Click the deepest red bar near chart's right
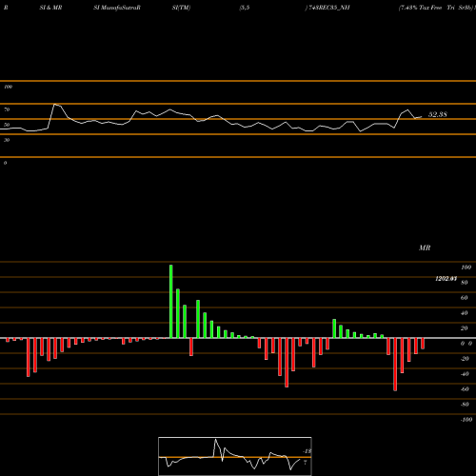The height and width of the screenshot is (476, 476). point(395,365)
